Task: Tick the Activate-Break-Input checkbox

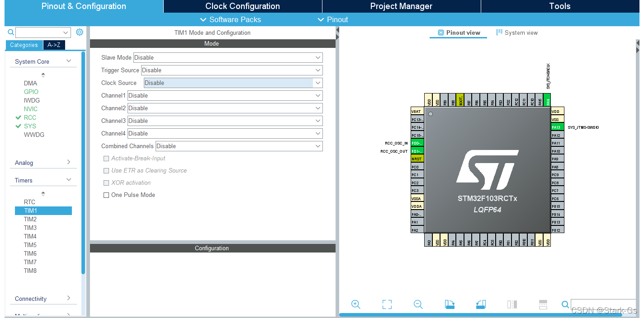Action: (106, 158)
